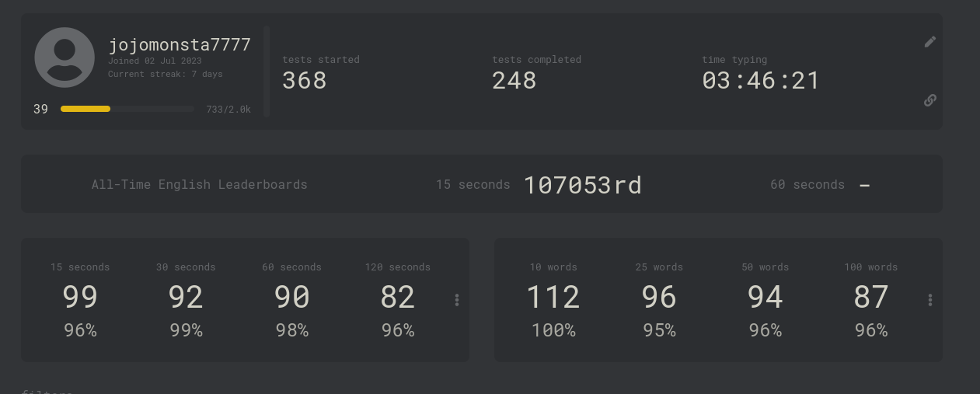Select the 15 seconds personal best of 99
980x394 pixels.
(80, 298)
